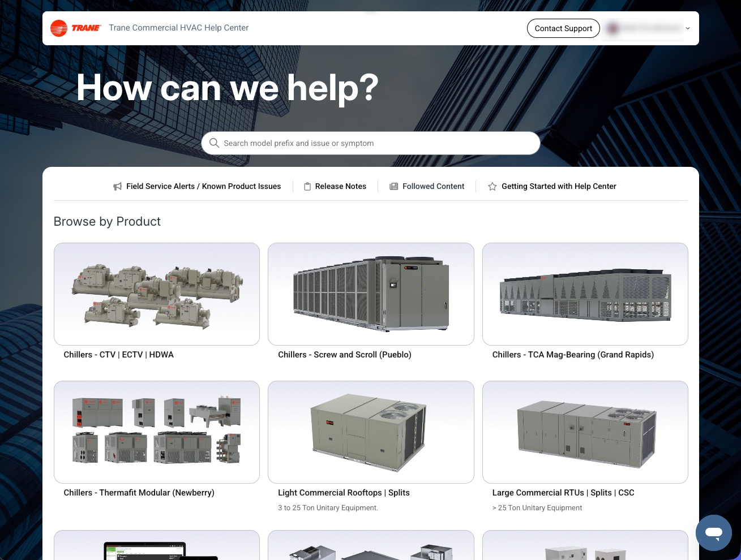
Task: Open the Large Commercial RTUs image card
Action: (x=585, y=432)
